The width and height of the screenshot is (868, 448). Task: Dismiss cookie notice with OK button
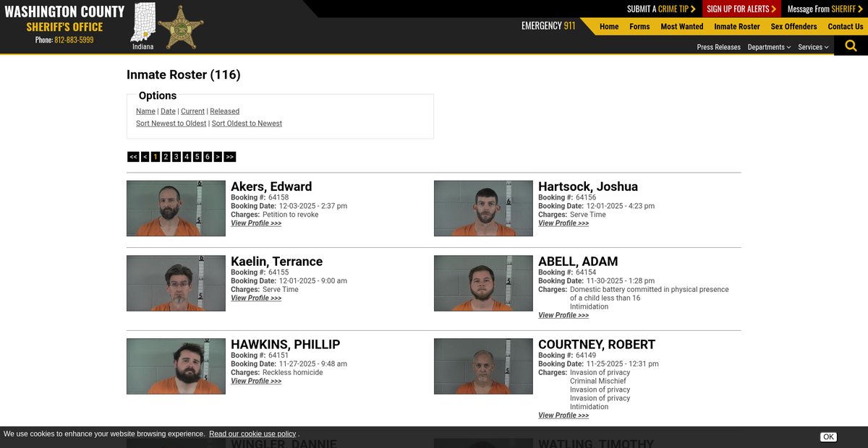pos(829,437)
